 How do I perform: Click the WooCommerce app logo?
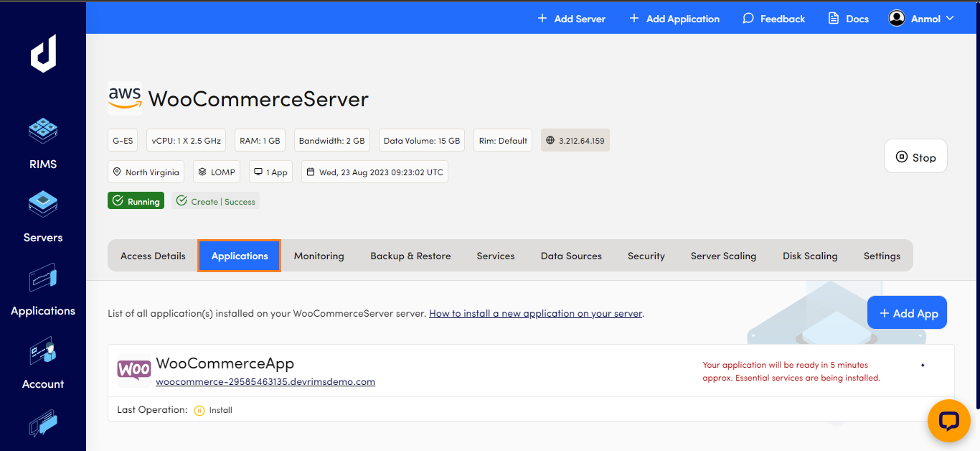point(134,370)
